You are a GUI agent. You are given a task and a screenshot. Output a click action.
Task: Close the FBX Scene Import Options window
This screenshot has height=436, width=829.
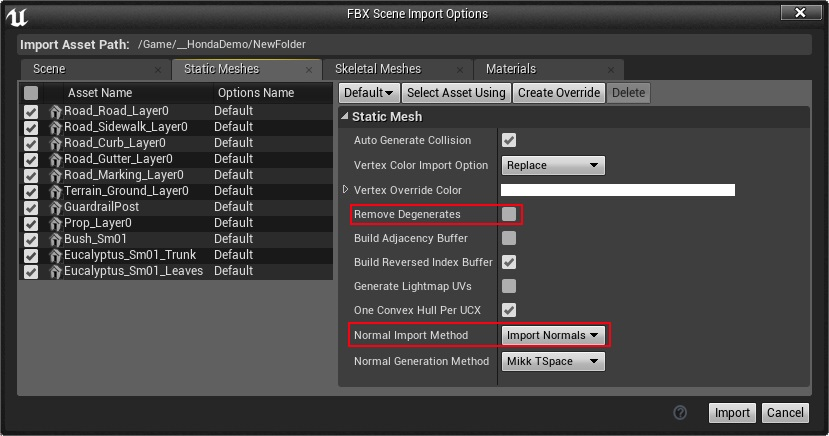800,13
